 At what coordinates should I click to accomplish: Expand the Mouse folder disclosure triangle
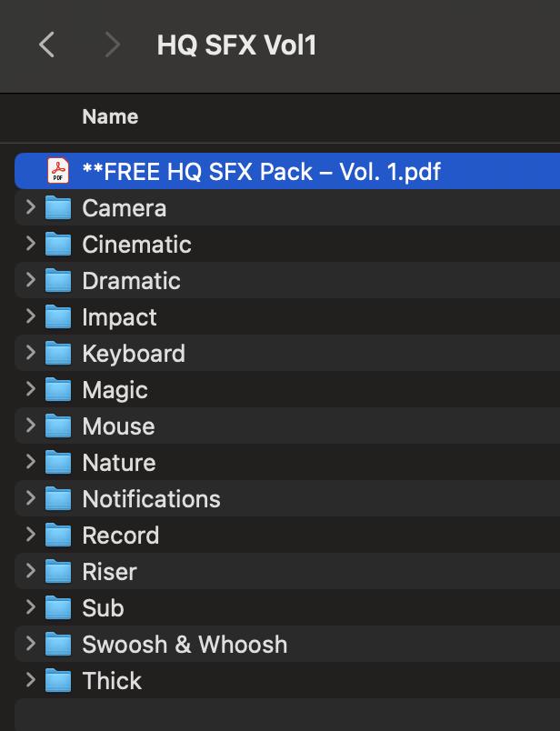pyautogui.click(x=30, y=426)
